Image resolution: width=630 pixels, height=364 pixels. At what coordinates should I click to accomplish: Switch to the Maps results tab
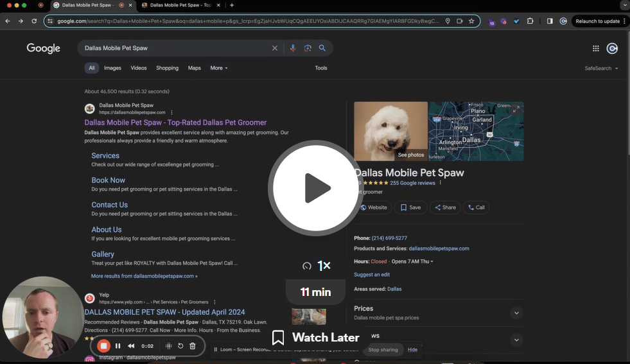click(x=195, y=68)
